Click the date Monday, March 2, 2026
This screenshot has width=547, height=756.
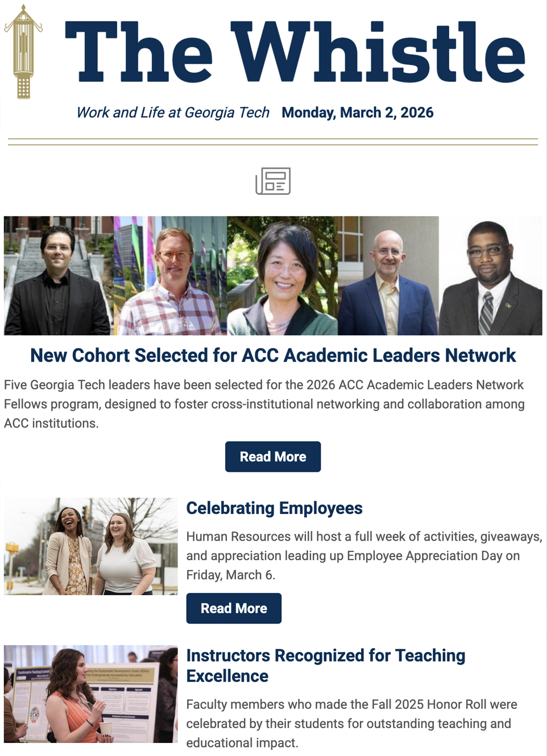tap(357, 113)
